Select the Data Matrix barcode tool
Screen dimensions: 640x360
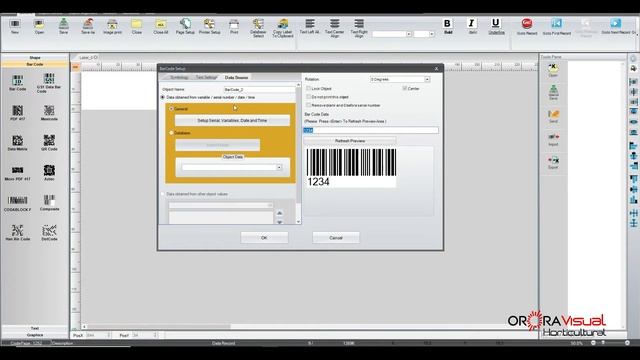(18, 143)
